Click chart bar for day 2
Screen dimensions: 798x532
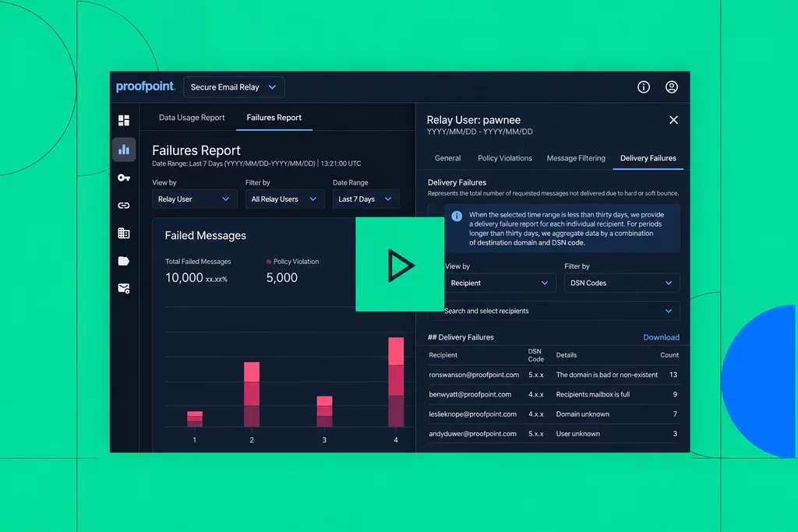click(x=252, y=394)
